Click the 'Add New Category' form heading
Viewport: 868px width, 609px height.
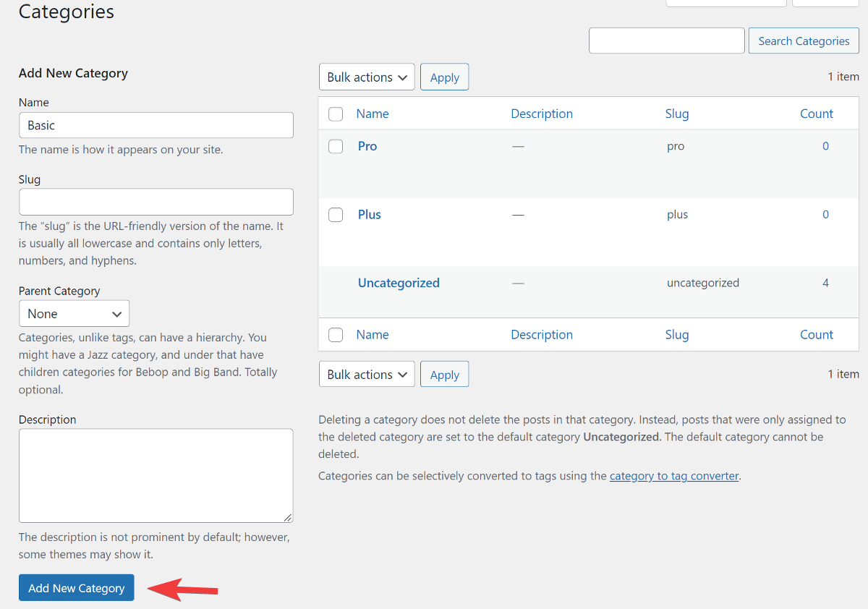[x=73, y=73]
